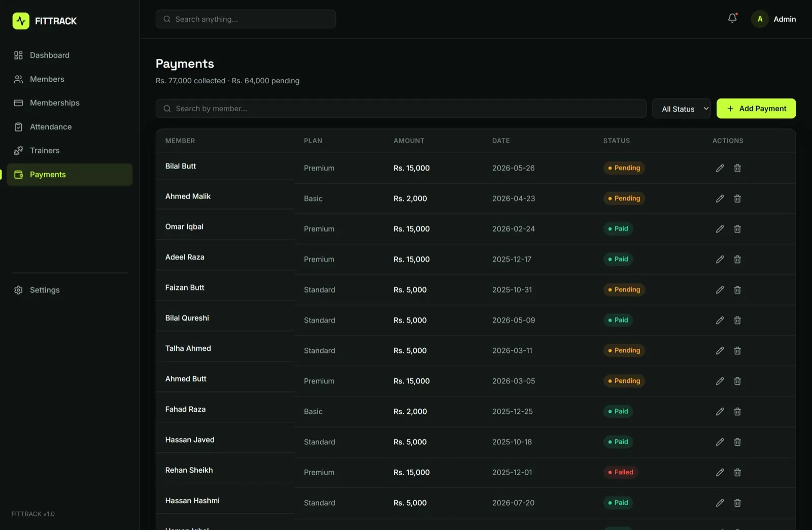Delete Ahmed Butt's payment

737,381
